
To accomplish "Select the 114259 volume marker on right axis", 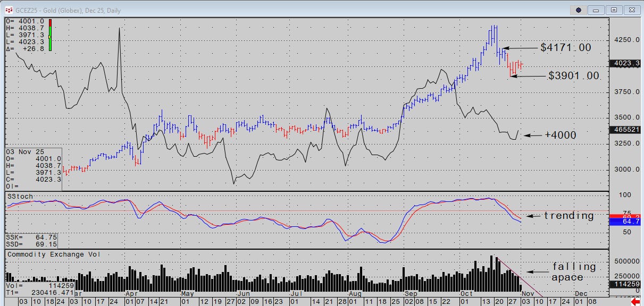I will tap(626, 284).
